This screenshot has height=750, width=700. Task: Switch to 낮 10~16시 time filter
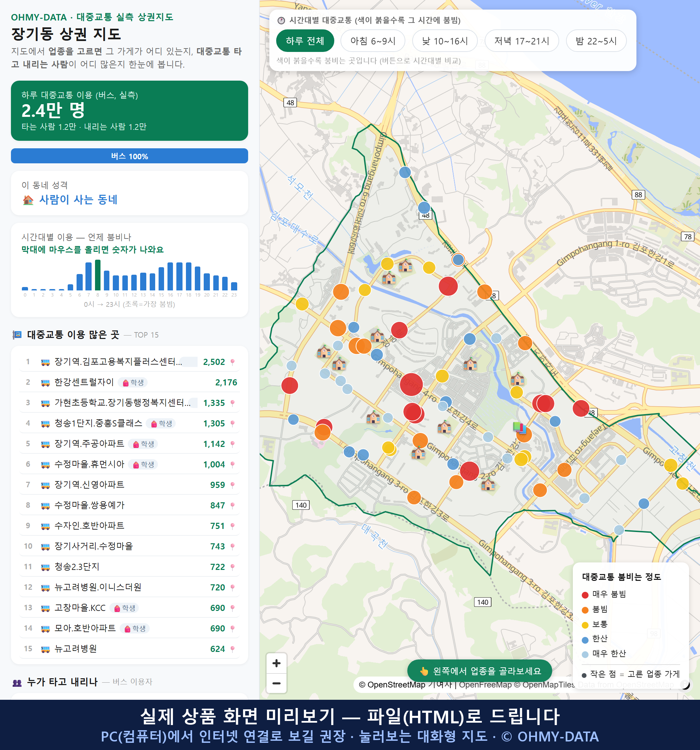click(x=445, y=41)
